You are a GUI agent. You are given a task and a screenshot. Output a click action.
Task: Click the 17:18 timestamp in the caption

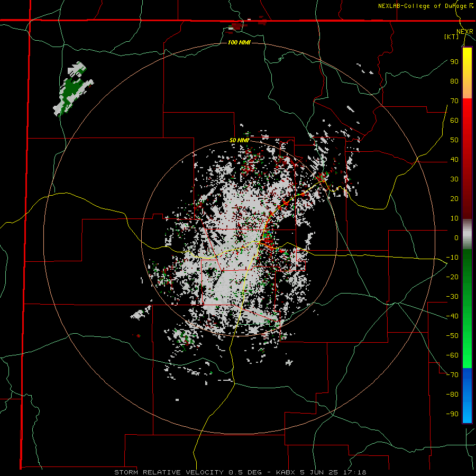click(x=355, y=472)
